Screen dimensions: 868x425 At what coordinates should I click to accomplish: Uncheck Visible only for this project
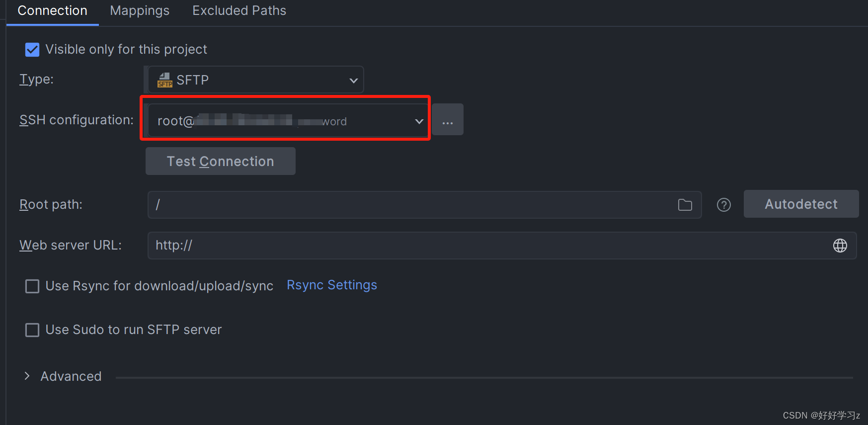[x=32, y=49]
